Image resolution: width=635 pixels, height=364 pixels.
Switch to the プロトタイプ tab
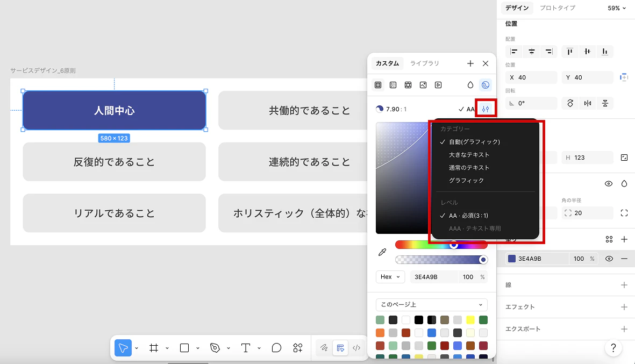(557, 8)
